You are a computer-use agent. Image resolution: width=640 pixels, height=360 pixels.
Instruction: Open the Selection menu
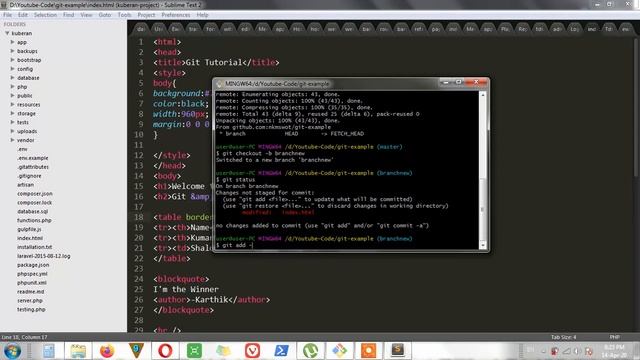click(45, 15)
